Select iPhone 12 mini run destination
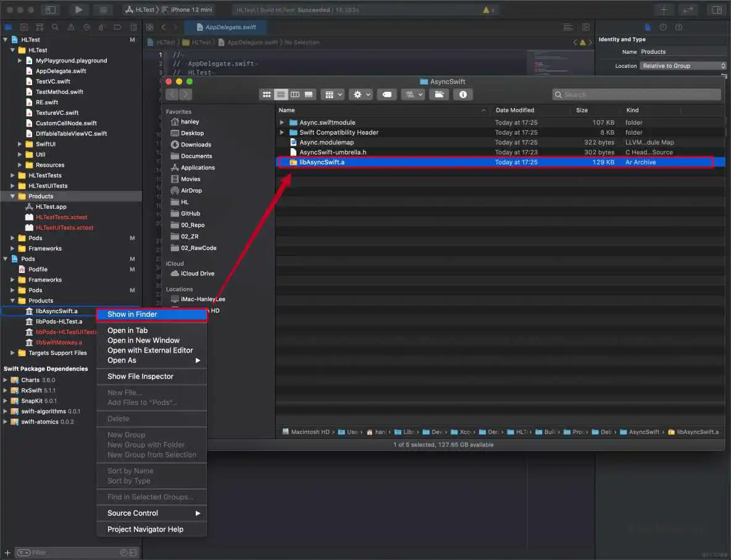Image resolution: width=731 pixels, height=560 pixels. (x=186, y=10)
